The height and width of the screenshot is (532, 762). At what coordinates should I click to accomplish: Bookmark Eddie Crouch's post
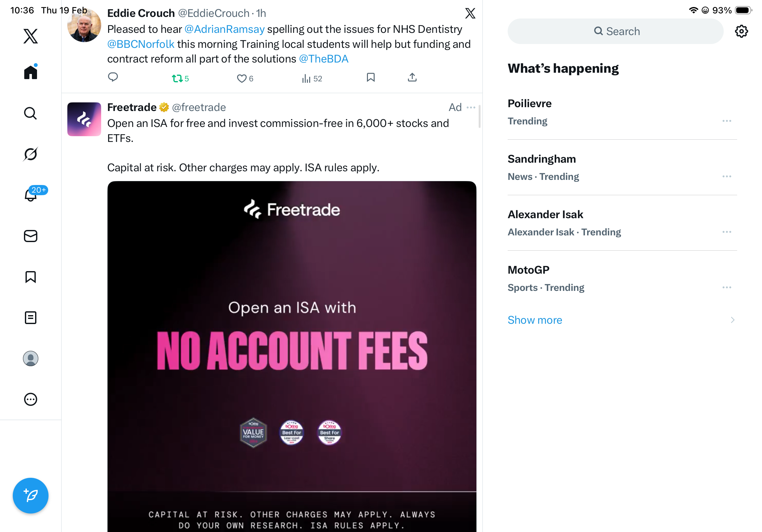(x=370, y=78)
